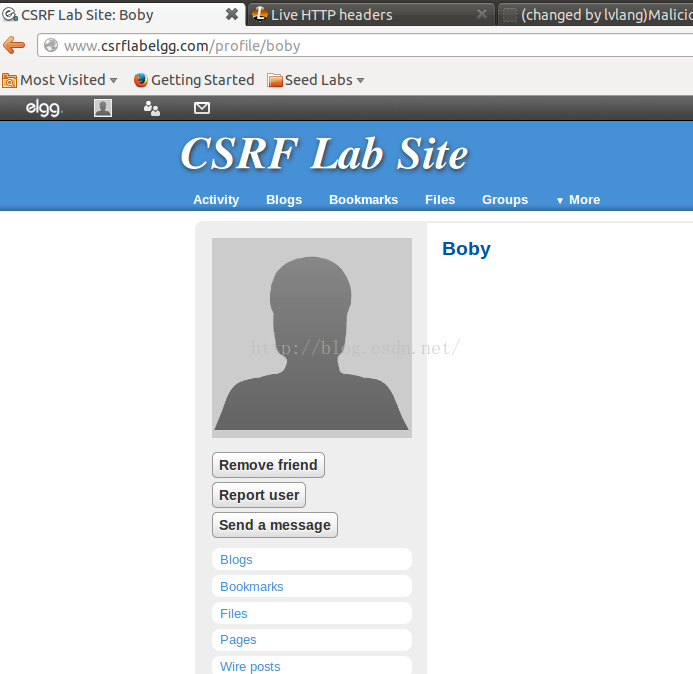Open the messages envelope icon
The height and width of the screenshot is (674, 693).
pos(202,108)
